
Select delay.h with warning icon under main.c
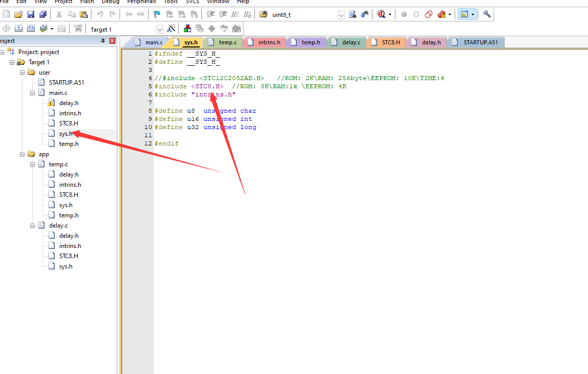(68, 103)
